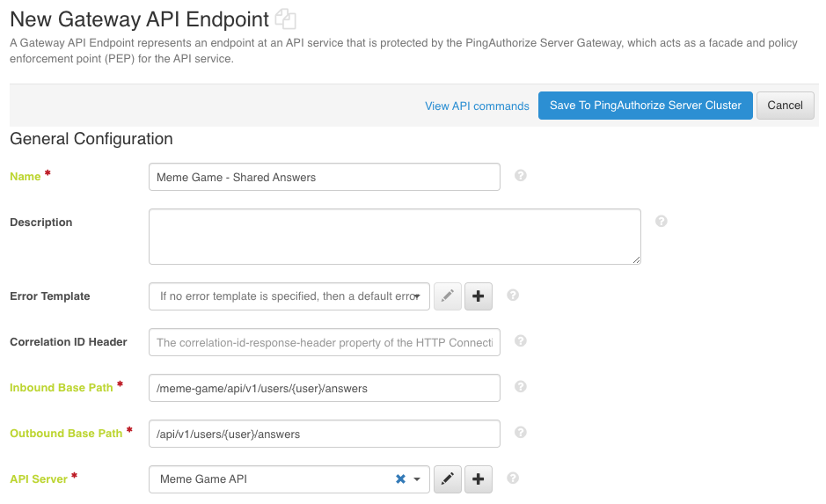Edit the selected Error Template
The width and height of the screenshot is (826, 504).
click(x=448, y=296)
